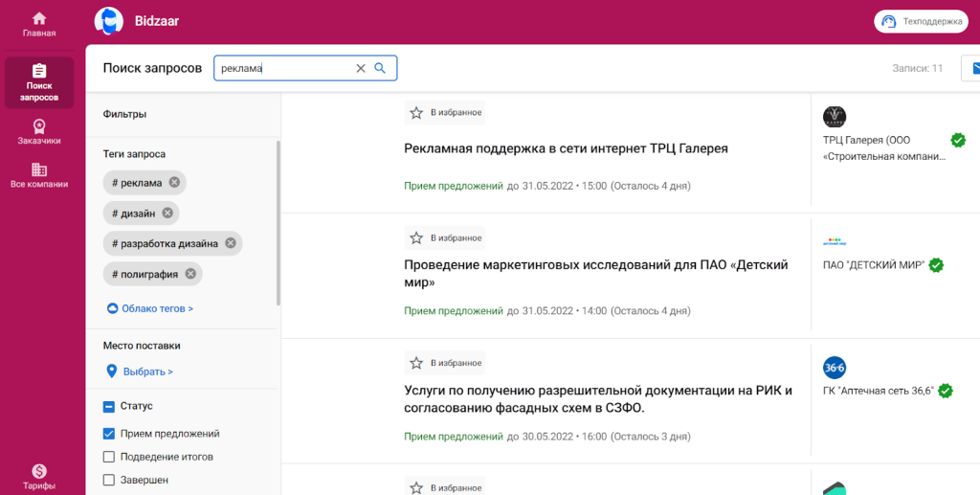Star the ТРЦ Галерея request as favorite

click(416, 113)
